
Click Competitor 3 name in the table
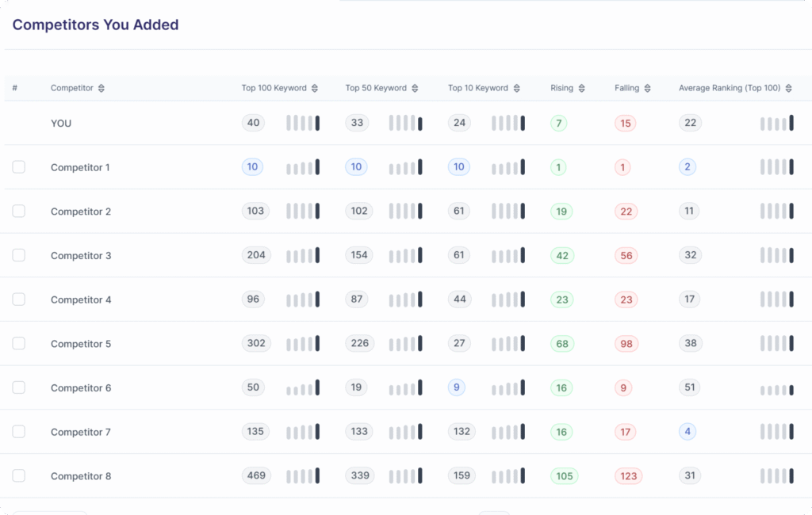coord(81,256)
